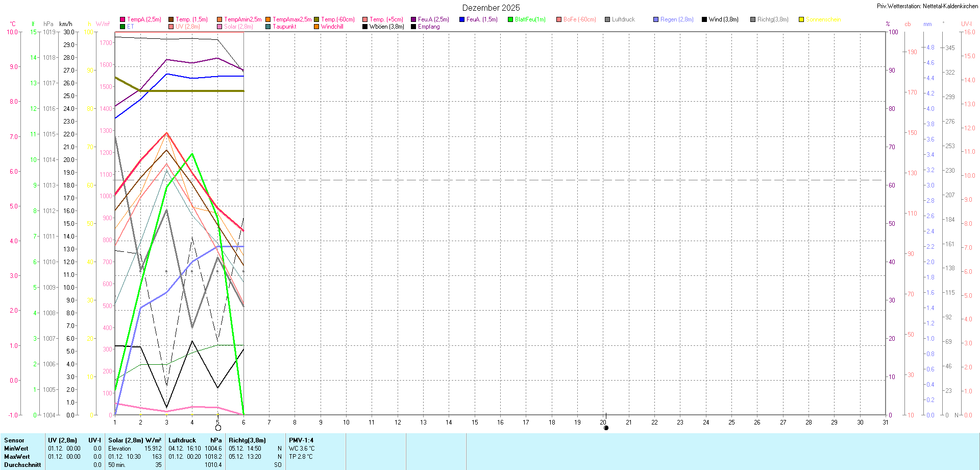Click the Windchill orange legend square
The height and width of the screenshot is (470, 980).
(316, 27)
